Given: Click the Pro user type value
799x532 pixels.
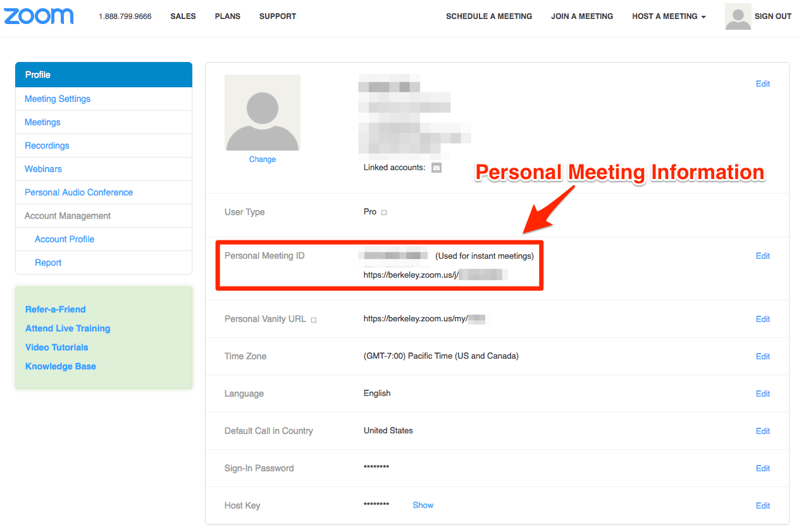Looking at the screenshot, I should 370,212.
